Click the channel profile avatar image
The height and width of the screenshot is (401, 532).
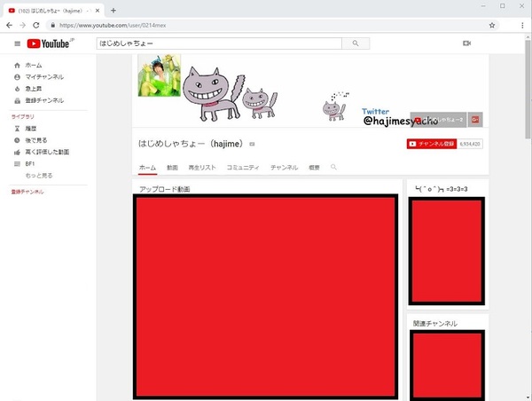159,75
